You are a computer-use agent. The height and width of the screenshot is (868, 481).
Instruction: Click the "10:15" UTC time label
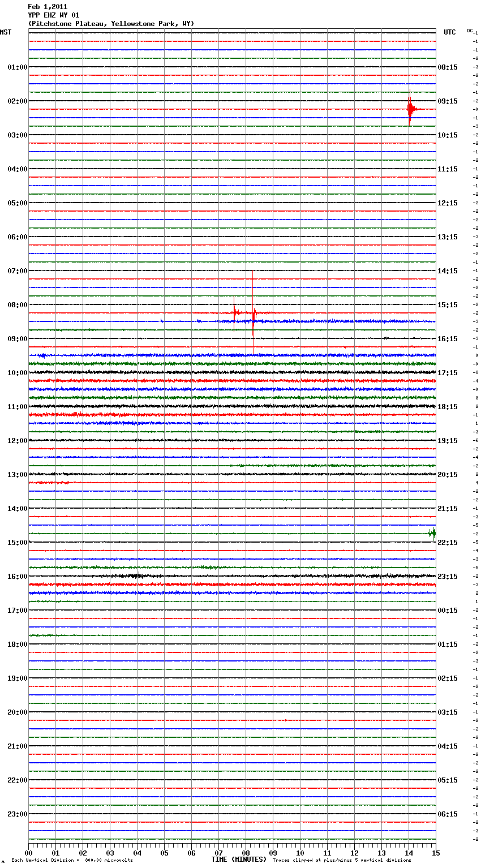pos(448,135)
